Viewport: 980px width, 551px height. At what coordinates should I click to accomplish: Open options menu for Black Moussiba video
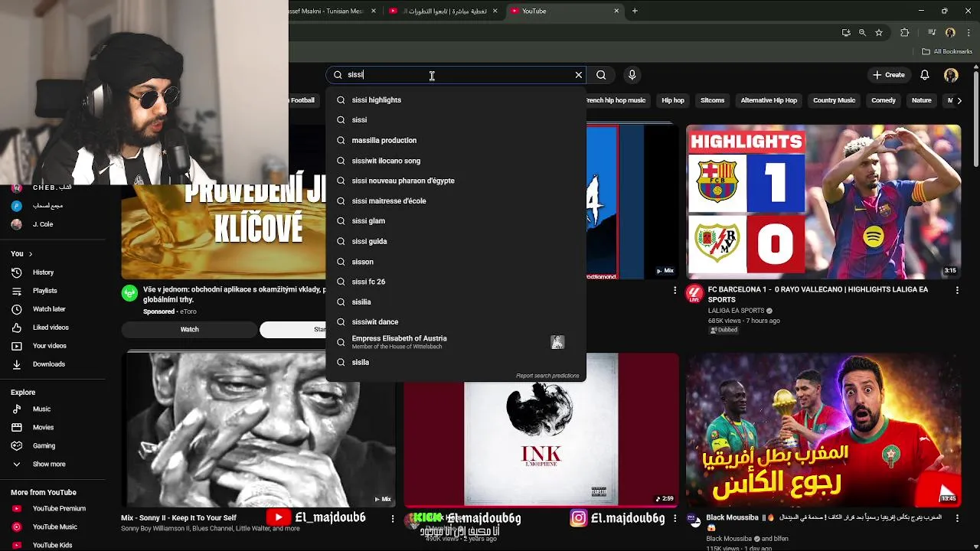(x=957, y=519)
